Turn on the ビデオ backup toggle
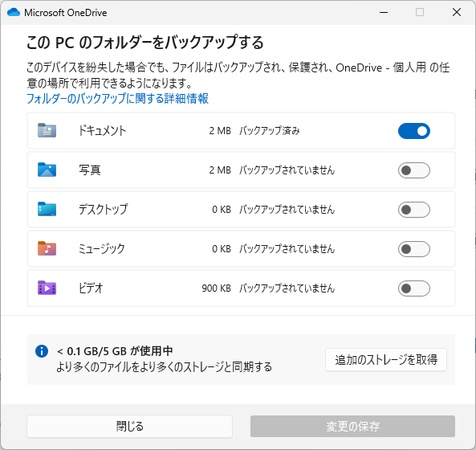The image size is (476, 450). tap(414, 288)
